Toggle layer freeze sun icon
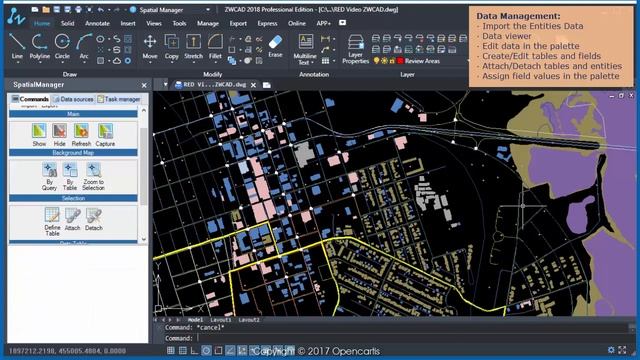Viewport: 640px width, 360px height. (384, 61)
